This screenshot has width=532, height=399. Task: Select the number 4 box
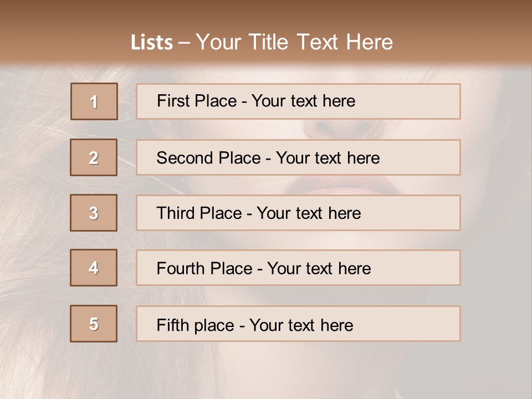point(94,268)
